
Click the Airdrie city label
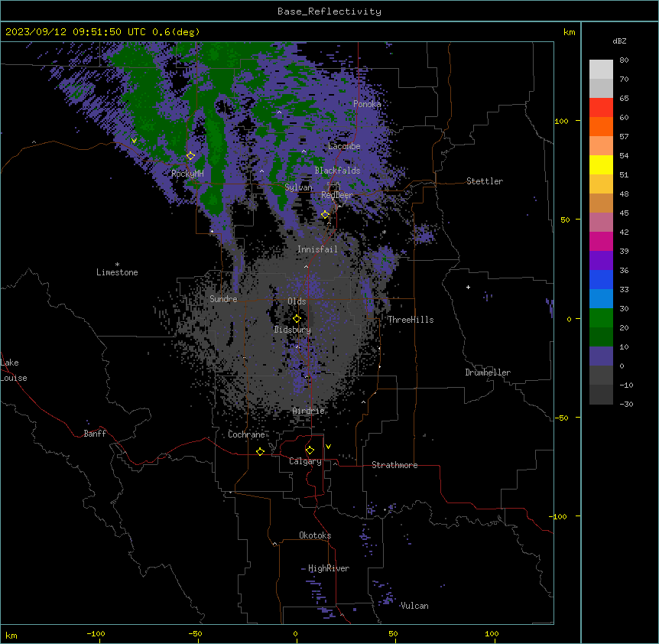pos(308,411)
